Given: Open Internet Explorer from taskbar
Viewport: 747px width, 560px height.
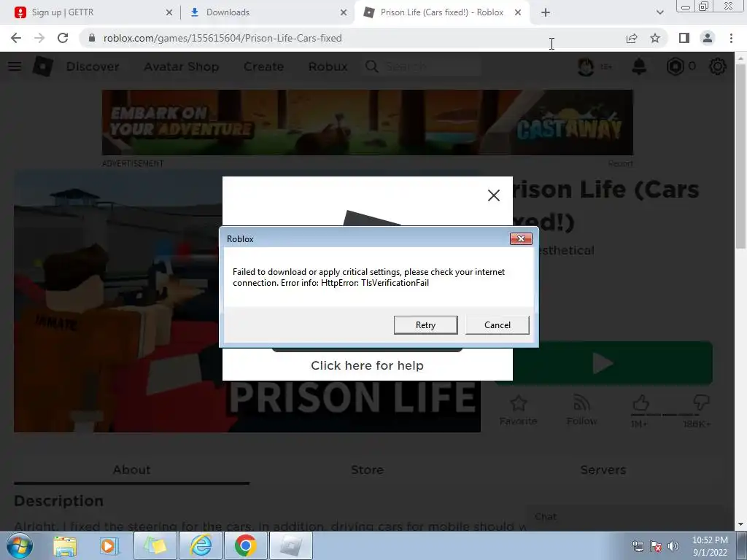Looking at the screenshot, I should tap(201, 545).
